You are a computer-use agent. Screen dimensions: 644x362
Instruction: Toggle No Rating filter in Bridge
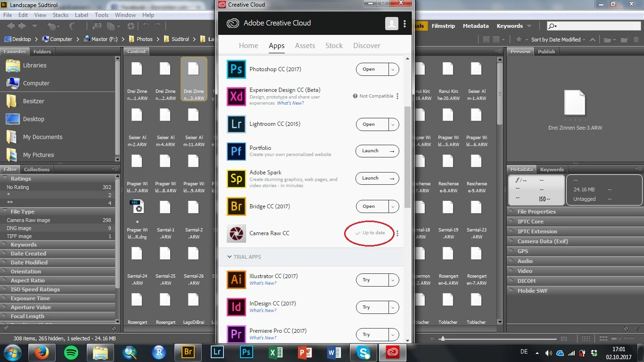point(58,187)
